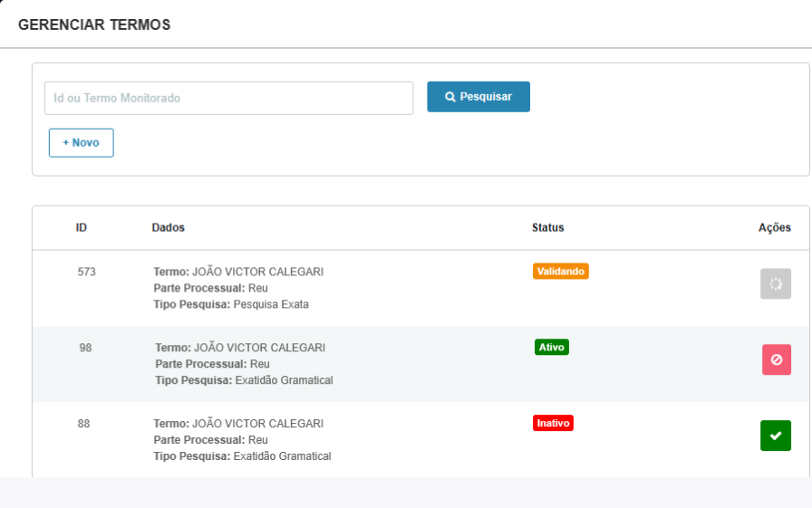Click the Dados column header
The image size is (812, 508).
pyautogui.click(x=169, y=227)
